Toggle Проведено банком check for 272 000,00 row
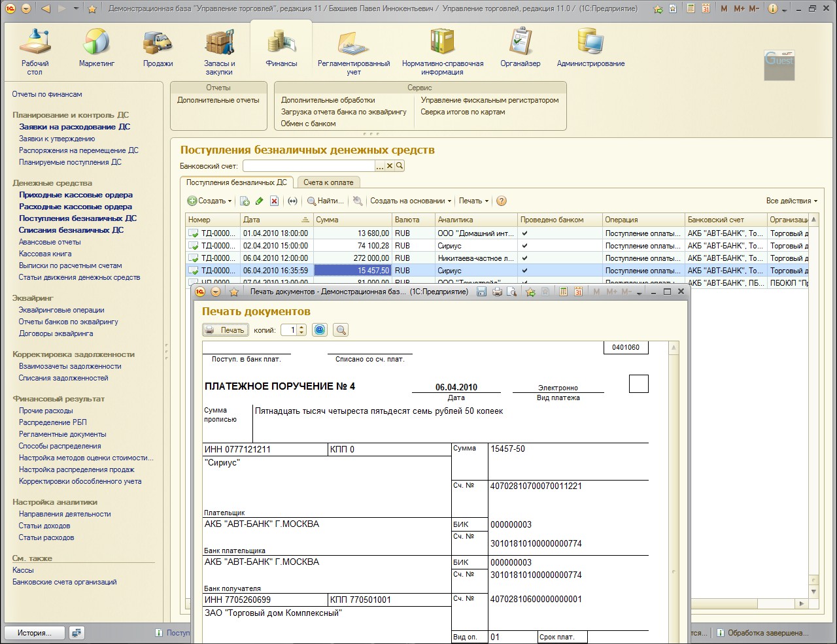The height and width of the screenshot is (644, 837). coord(524,258)
